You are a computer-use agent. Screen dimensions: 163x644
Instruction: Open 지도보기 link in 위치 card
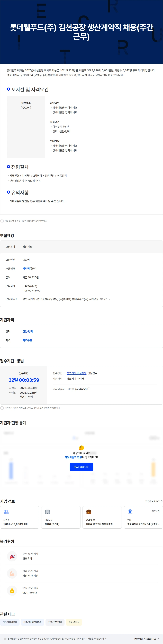click(x=156, y=511)
